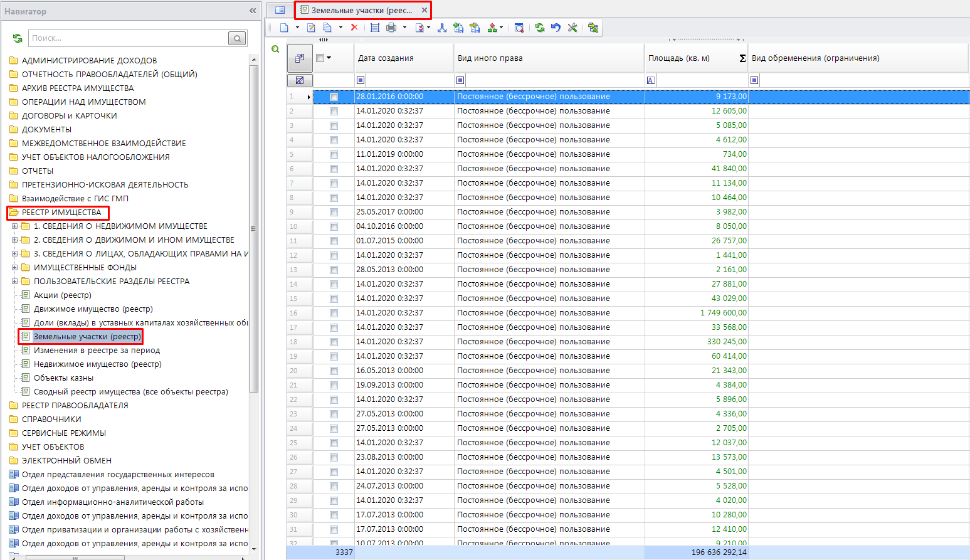Check the checkbox in row 5

(334, 154)
